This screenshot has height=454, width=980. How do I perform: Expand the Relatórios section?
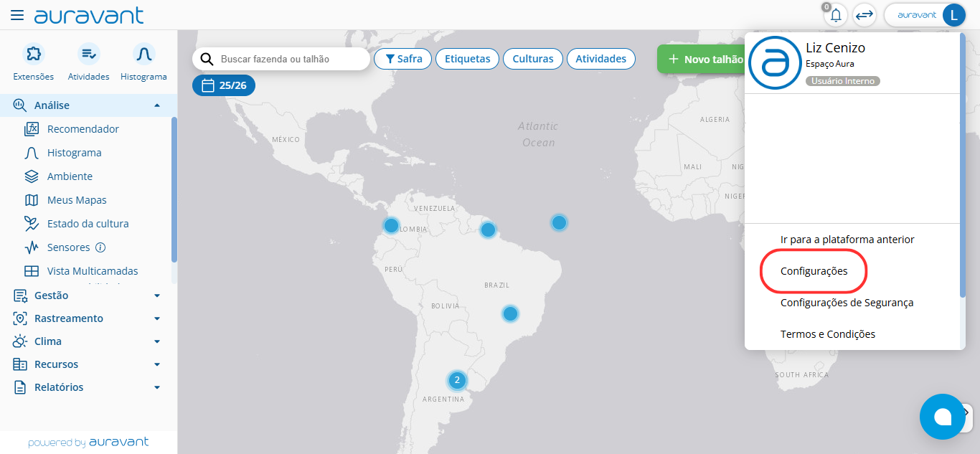click(157, 387)
